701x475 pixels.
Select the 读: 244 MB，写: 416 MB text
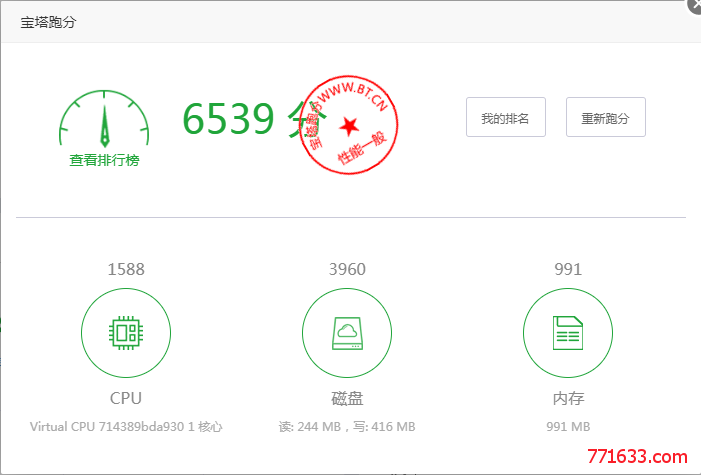coord(347,427)
